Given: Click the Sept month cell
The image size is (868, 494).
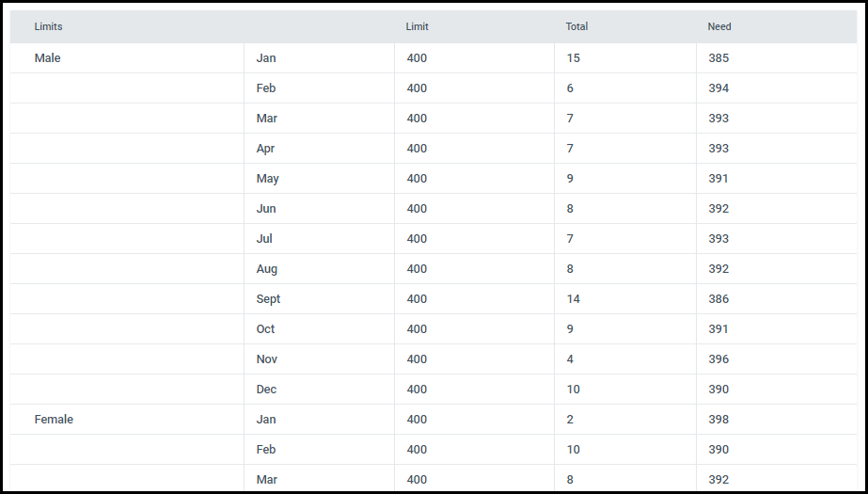Looking at the screenshot, I should pyautogui.click(x=319, y=299).
